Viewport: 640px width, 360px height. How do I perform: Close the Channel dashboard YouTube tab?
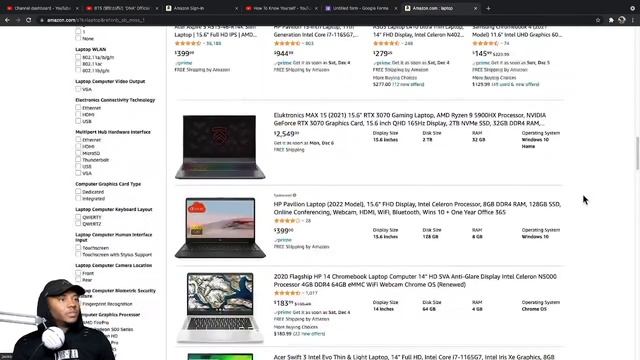[77, 8]
